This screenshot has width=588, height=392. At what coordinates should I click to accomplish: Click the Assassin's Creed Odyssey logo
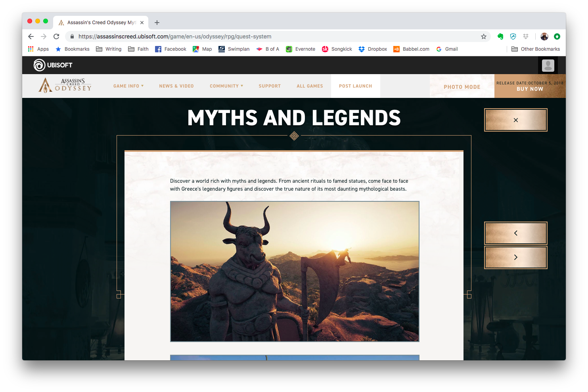coord(65,85)
